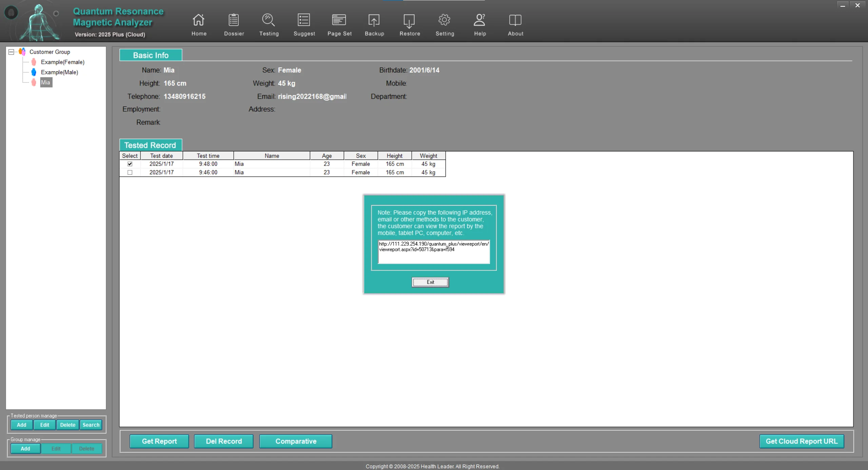Switch to the Basic Info tab
This screenshot has width=868, height=470.
pos(151,55)
